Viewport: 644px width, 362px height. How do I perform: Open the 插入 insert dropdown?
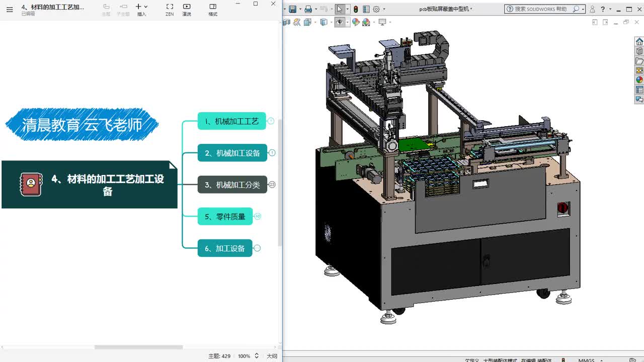click(x=141, y=7)
